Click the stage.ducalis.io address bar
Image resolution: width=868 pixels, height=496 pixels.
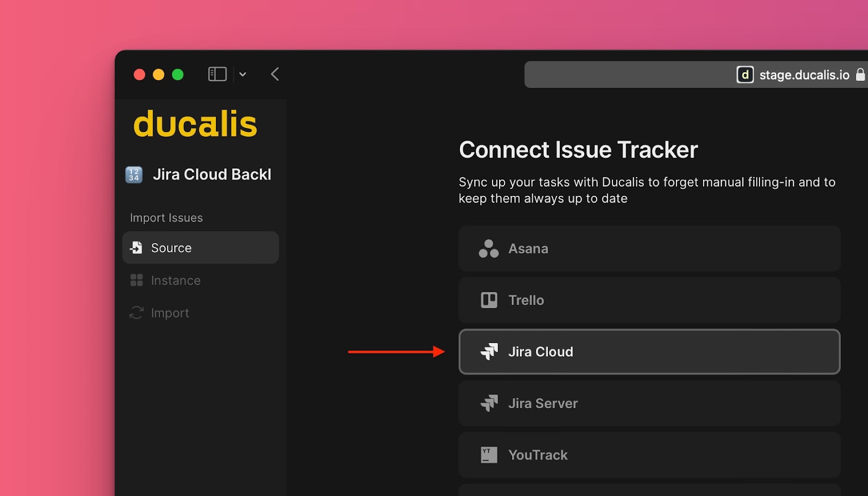(x=696, y=74)
